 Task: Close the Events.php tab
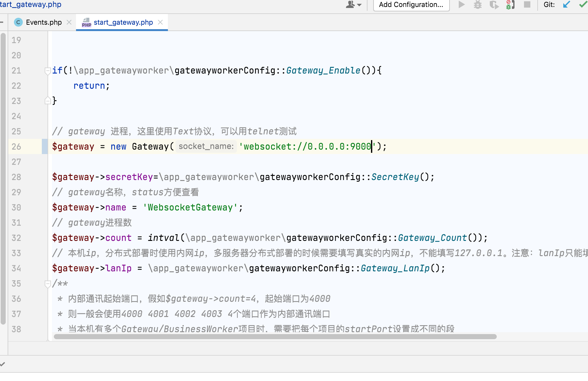click(69, 22)
